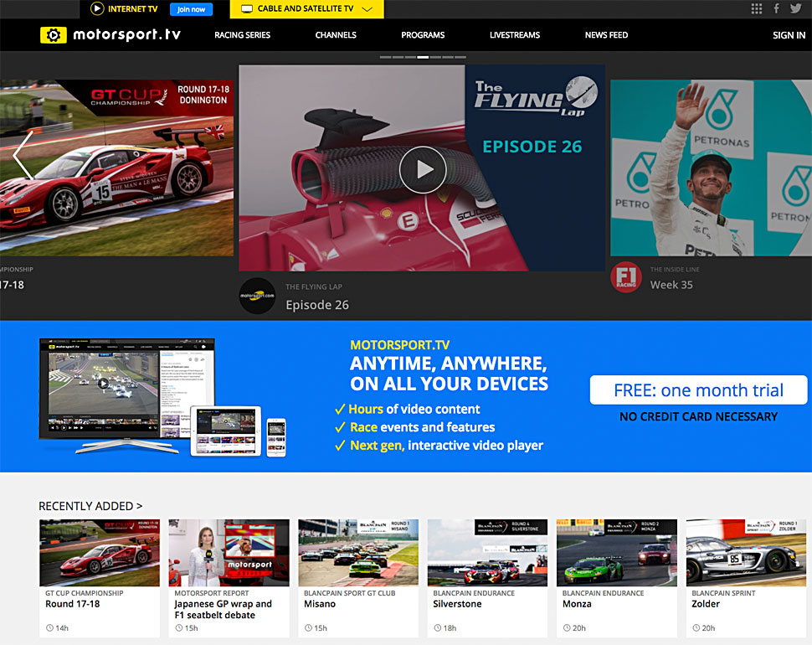The image size is (812, 645).
Task: Click the 'BLANCPAIN SPRINT' card label
Action: (723, 593)
